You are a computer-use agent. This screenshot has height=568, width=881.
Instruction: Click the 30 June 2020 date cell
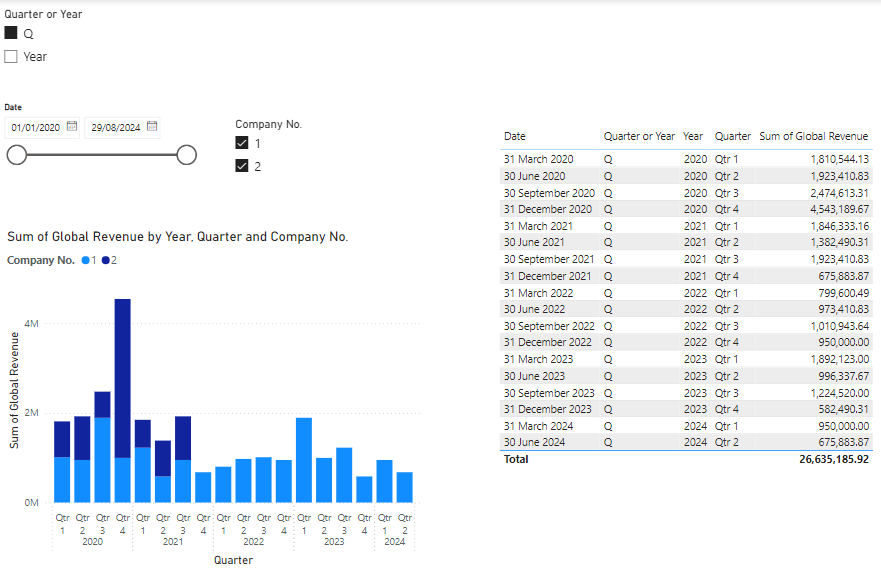(x=534, y=176)
